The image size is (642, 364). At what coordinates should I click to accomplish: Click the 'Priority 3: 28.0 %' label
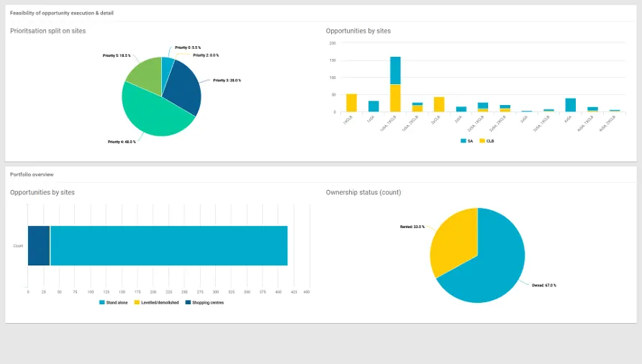coord(227,81)
